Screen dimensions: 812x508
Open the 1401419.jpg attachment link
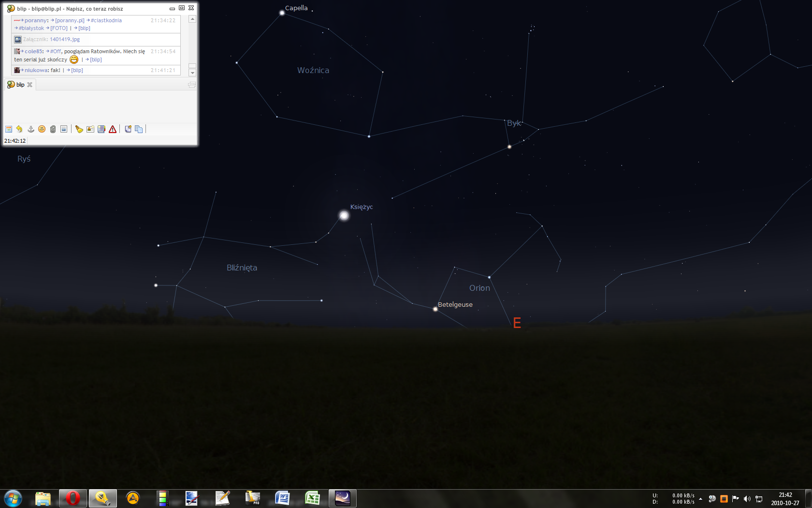pos(65,40)
